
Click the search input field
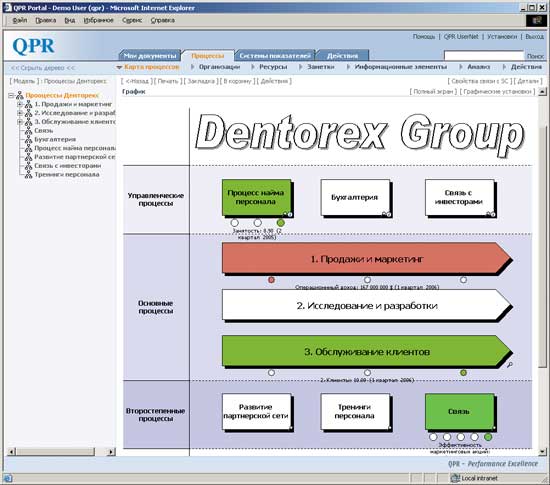tap(484, 55)
